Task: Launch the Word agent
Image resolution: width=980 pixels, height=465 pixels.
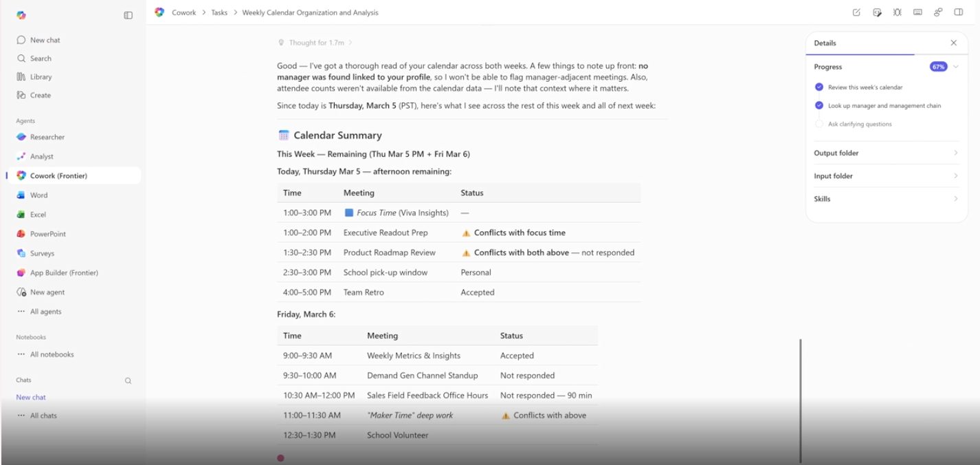Action: tap(38, 195)
